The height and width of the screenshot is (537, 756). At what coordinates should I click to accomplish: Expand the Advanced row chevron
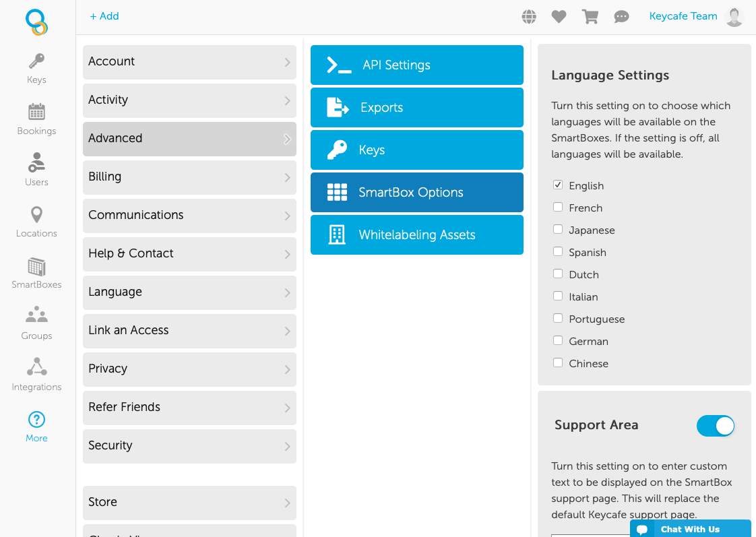pos(287,139)
